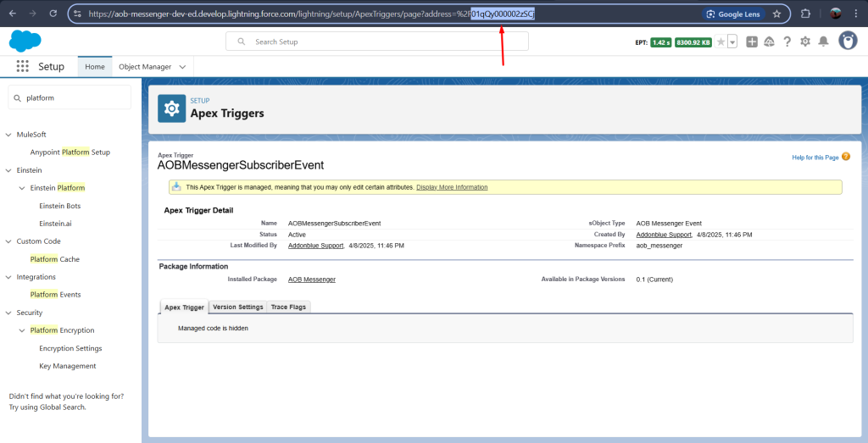Open the App Launcher dots grid
This screenshot has width=868, height=443.
(23, 66)
